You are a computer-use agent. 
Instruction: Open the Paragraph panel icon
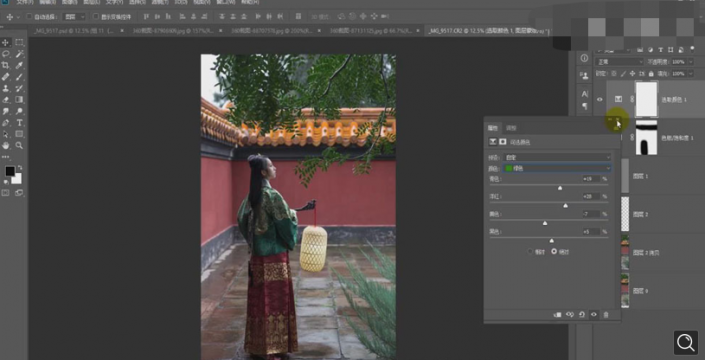click(x=585, y=106)
